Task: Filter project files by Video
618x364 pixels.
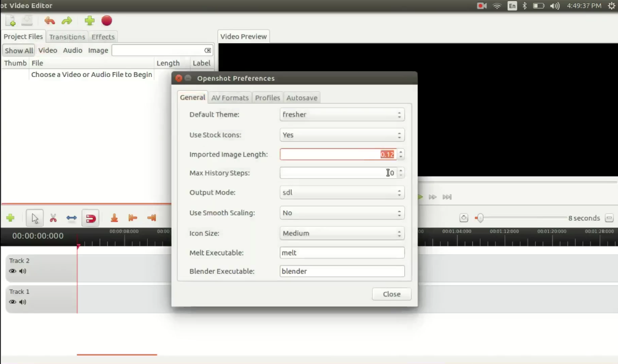Action: pyautogui.click(x=47, y=51)
